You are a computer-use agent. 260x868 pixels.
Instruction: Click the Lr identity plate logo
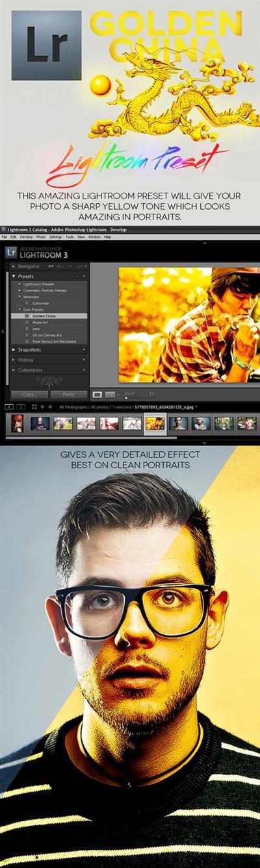tap(10, 253)
